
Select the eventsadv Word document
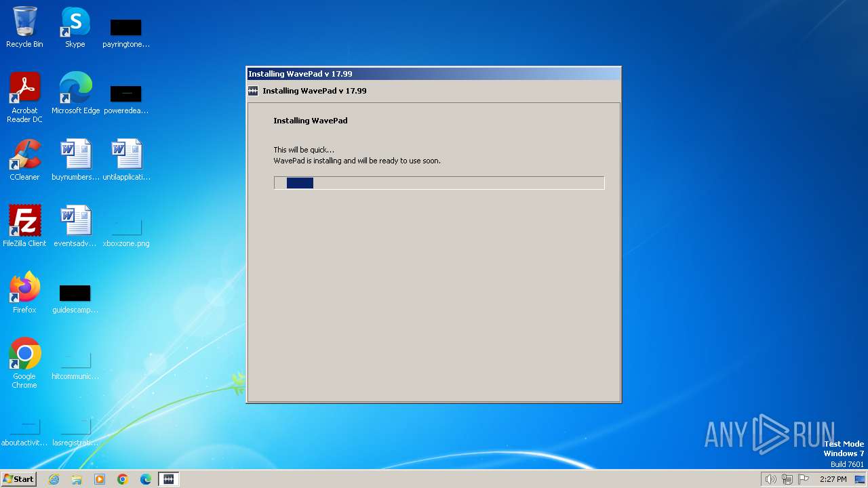click(x=75, y=226)
